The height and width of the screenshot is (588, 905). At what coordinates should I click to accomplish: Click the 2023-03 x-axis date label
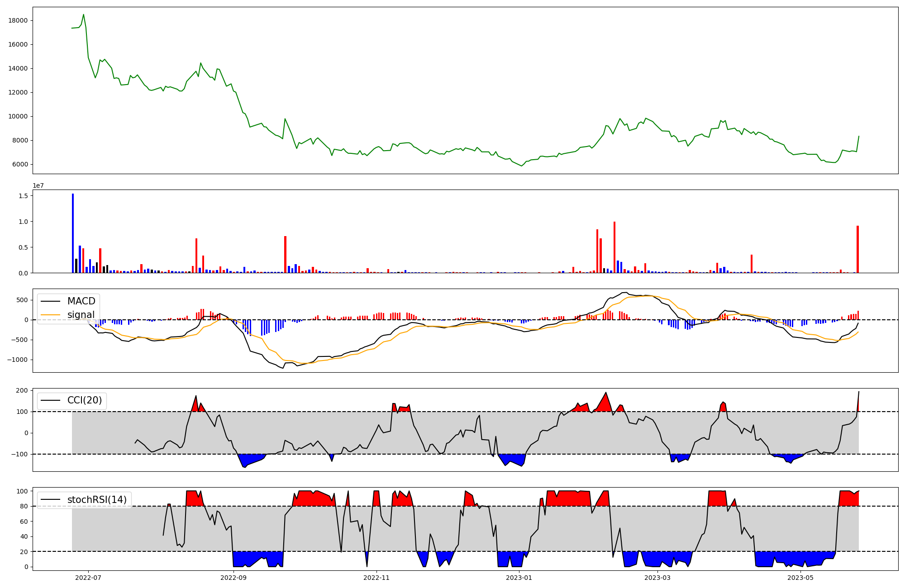[657, 578]
